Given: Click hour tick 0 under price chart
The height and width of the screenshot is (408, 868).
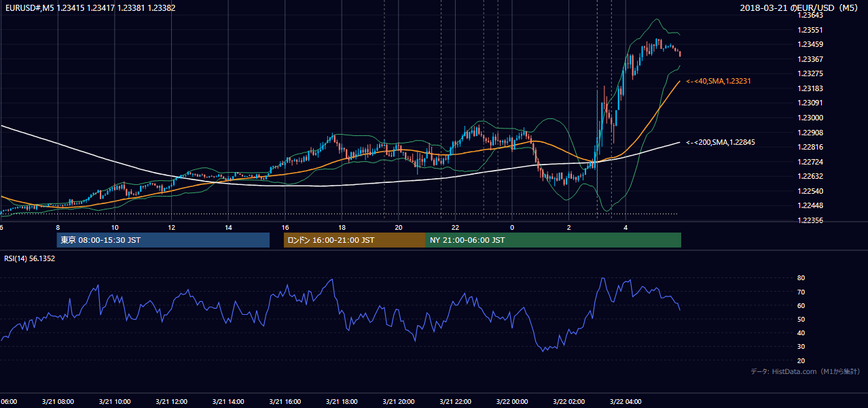Looking at the screenshot, I should point(512,227).
